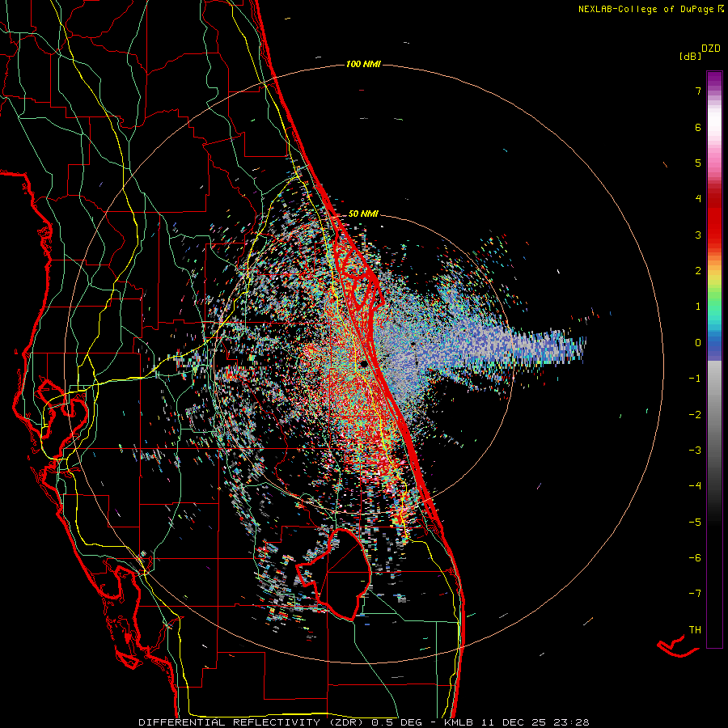Viewport: 728px width, 728px height.
Task: Click the 4 value on the color scale
Action: (698, 199)
